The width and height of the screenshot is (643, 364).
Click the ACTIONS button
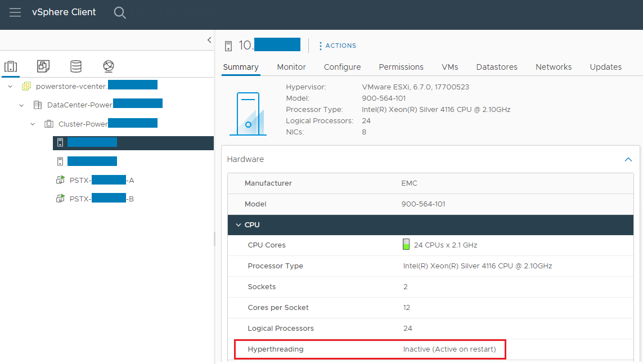[x=337, y=46]
